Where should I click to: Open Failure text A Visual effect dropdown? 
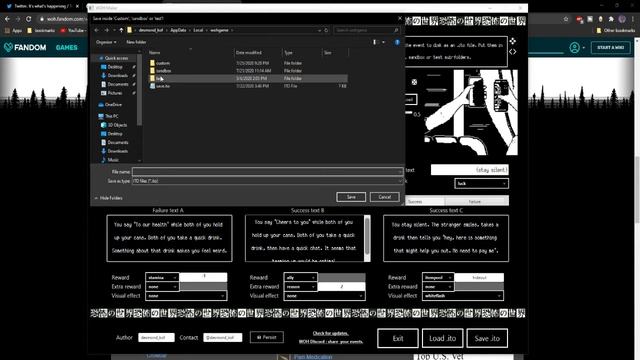pos(186,296)
